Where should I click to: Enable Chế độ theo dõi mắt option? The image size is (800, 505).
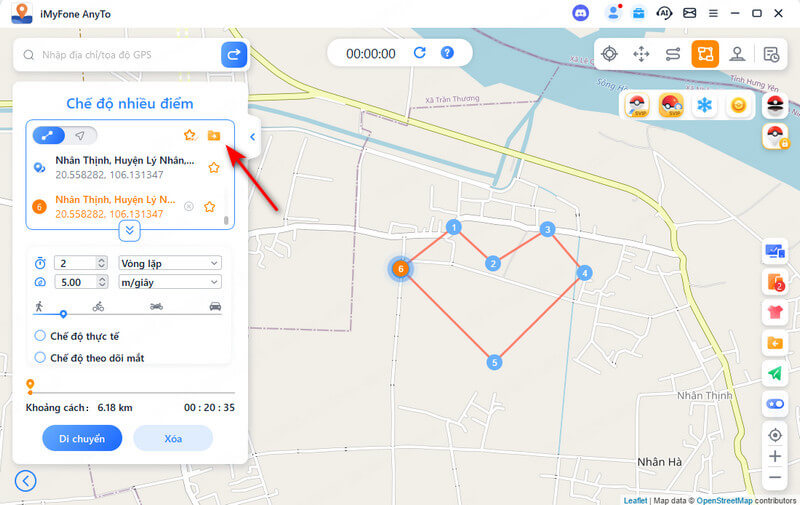(x=41, y=357)
